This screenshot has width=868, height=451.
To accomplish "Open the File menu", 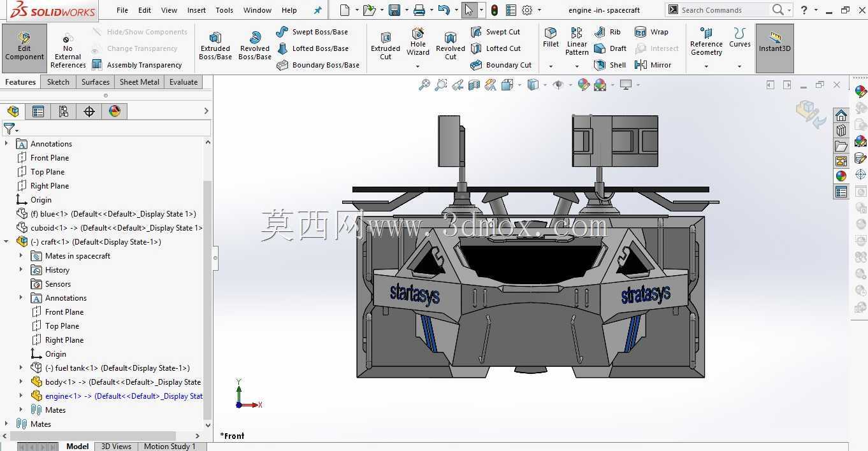I will [122, 10].
